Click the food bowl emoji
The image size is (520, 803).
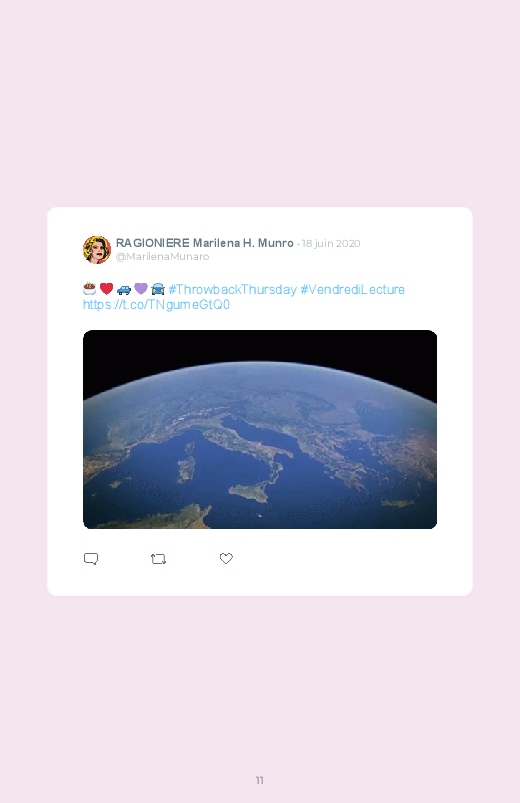tap(90, 289)
